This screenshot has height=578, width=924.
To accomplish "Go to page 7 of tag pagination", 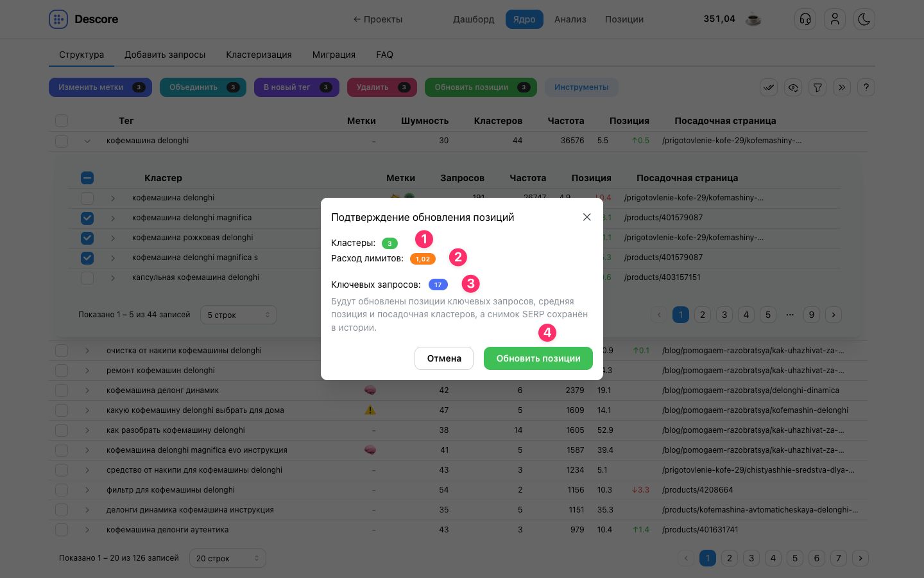I will [x=839, y=558].
